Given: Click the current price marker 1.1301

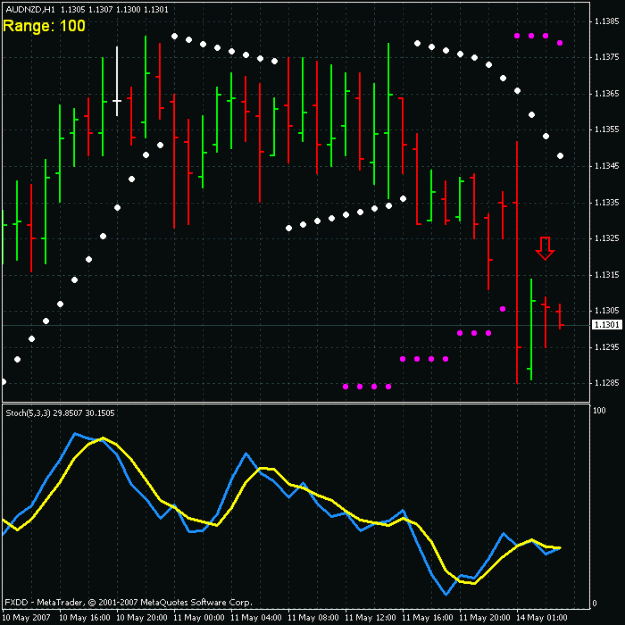Looking at the screenshot, I should coord(607,325).
